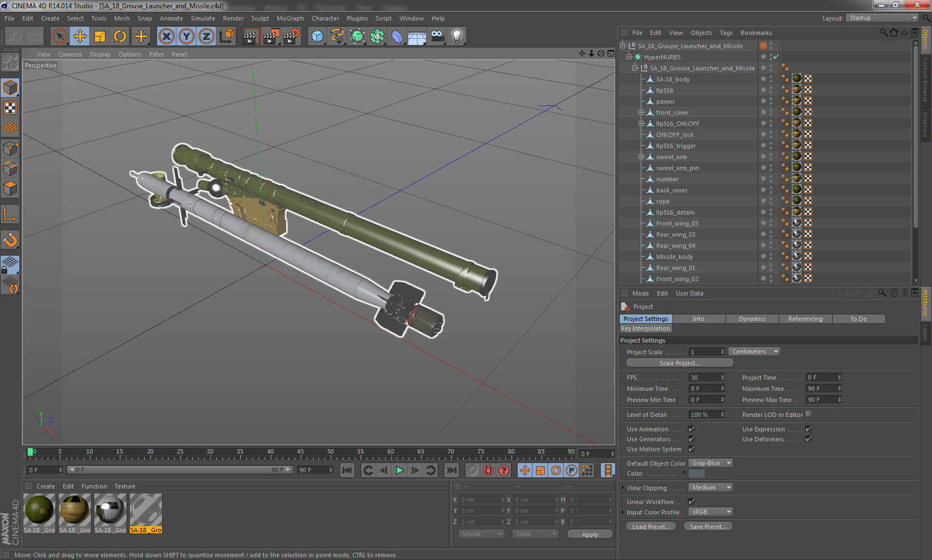
Task: Toggle Z axis lock
Action: point(206,37)
